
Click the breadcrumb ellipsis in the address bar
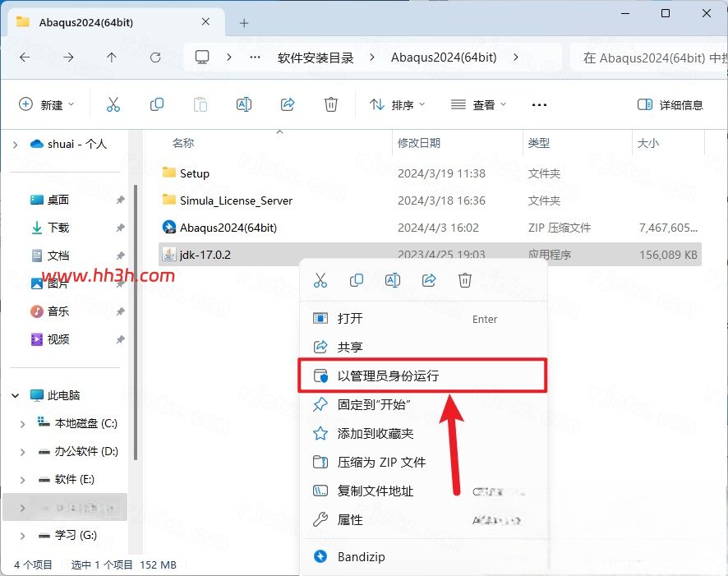tap(255, 58)
